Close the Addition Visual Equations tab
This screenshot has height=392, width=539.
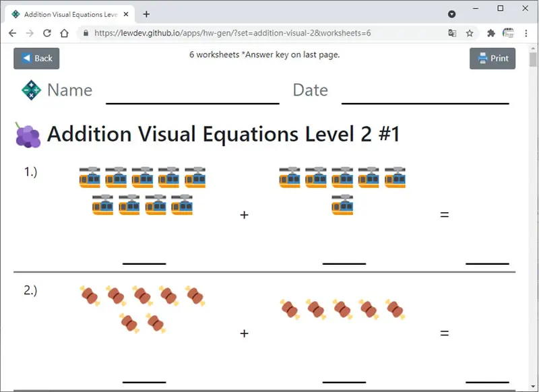126,14
